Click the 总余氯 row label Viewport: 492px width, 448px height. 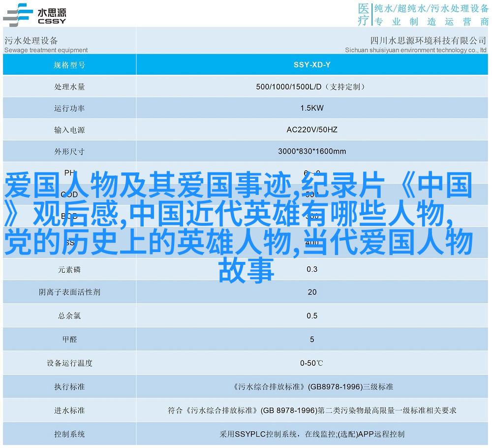tap(69, 316)
